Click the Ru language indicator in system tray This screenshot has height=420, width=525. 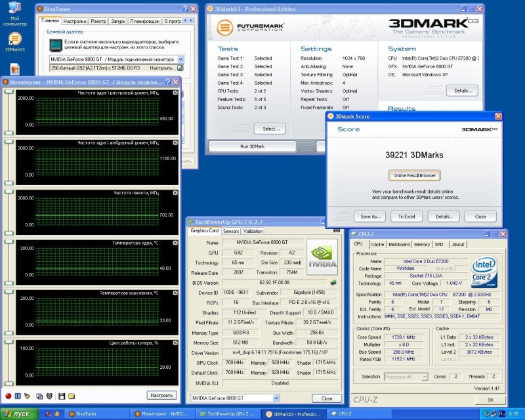pyautogui.click(x=502, y=414)
